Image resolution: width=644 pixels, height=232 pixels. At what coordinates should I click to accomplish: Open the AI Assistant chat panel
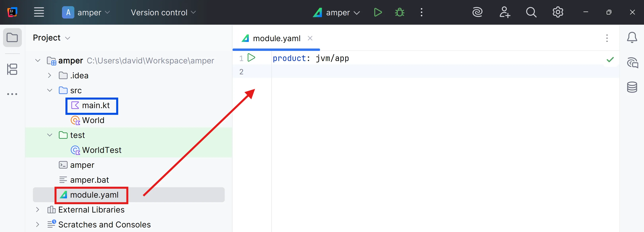(632, 63)
